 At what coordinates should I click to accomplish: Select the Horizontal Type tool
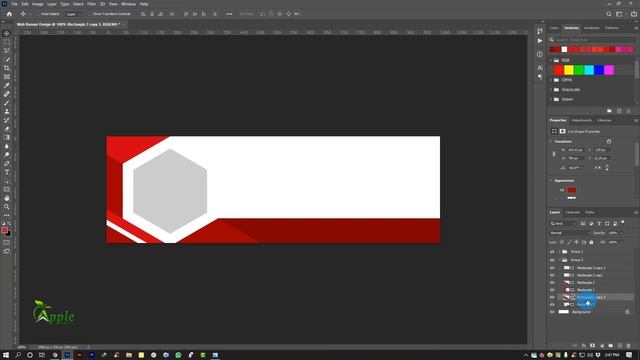click(x=7, y=172)
